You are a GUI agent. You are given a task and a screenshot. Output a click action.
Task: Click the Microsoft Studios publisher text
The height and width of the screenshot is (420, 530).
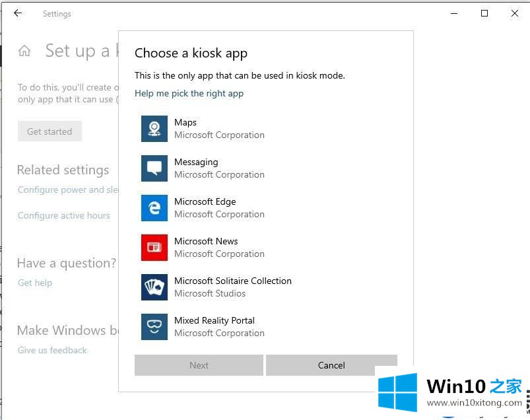(210, 293)
